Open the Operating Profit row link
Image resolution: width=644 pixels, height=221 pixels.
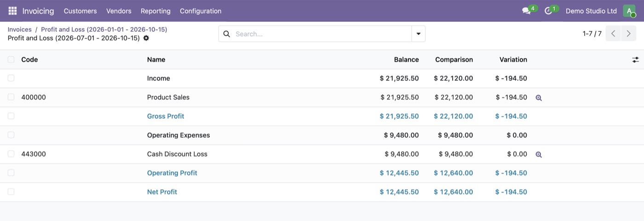click(x=172, y=173)
